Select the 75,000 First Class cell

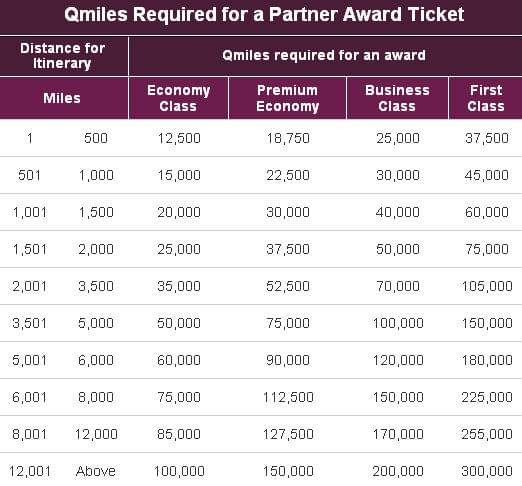487,249
